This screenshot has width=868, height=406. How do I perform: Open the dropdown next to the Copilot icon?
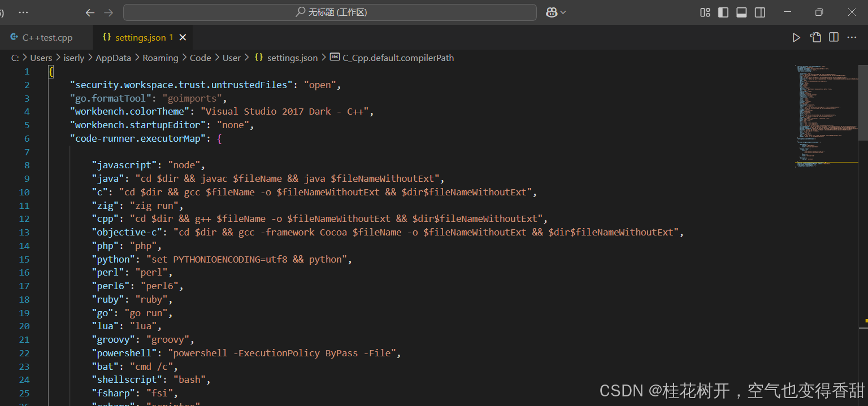[x=562, y=12]
